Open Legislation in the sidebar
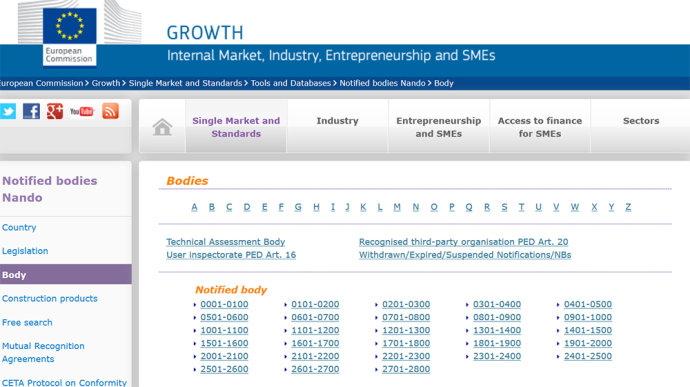 [25, 251]
